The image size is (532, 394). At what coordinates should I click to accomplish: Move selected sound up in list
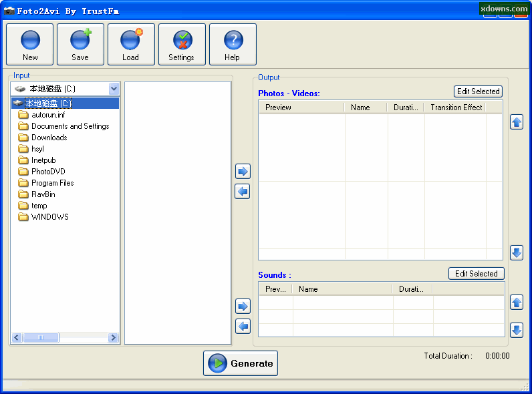(517, 303)
